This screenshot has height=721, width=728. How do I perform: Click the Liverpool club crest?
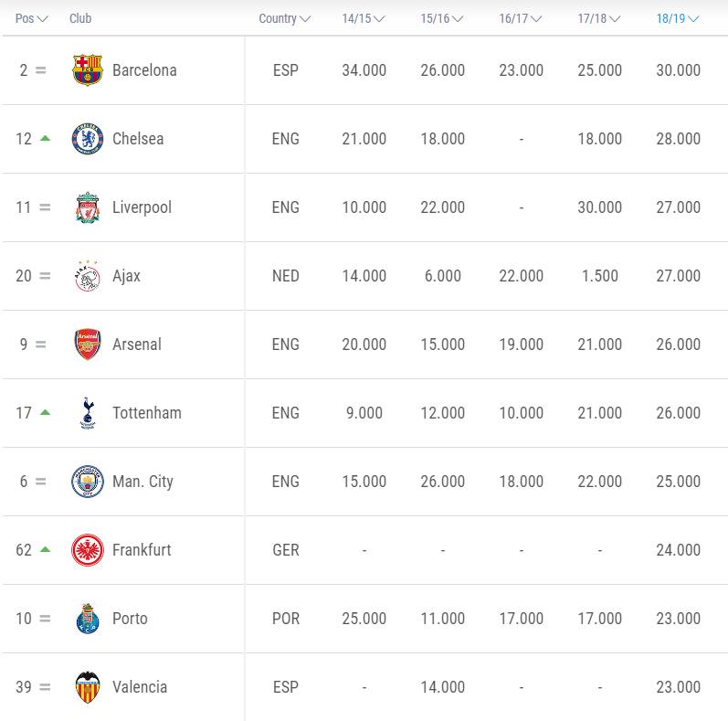[88, 207]
